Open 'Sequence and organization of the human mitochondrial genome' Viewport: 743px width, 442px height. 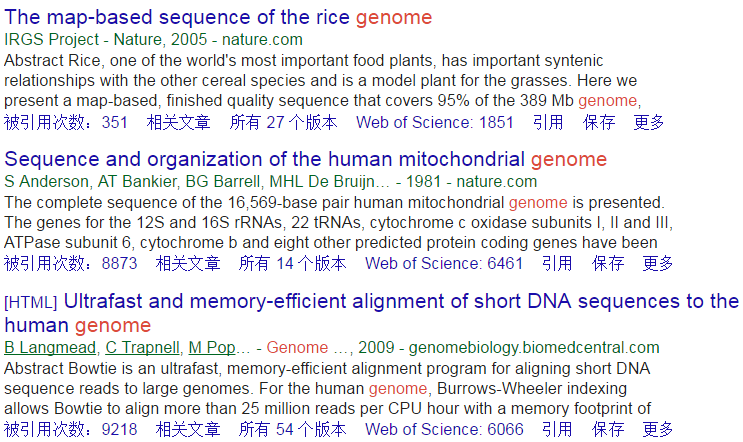[306, 159]
